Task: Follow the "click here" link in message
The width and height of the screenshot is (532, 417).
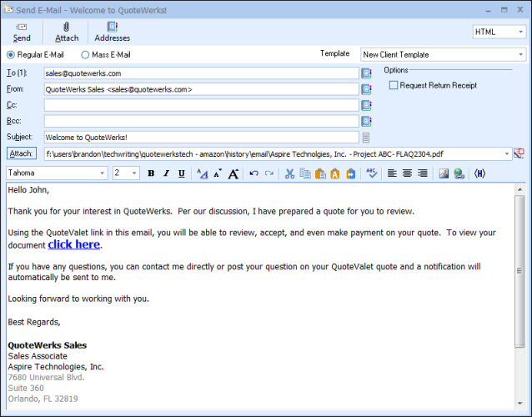Action: (73, 244)
